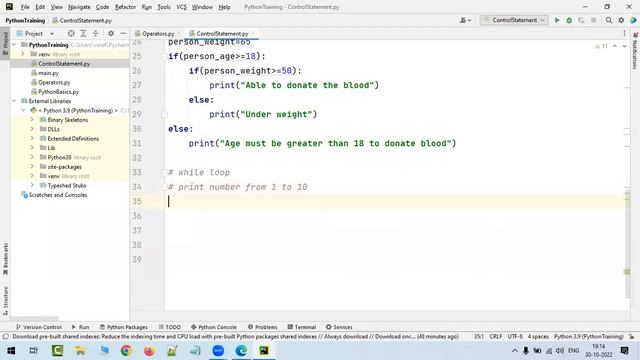Image resolution: width=640 pixels, height=360 pixels.
Task: Switch to Operators.py editor tab
Action: (158, 33)
